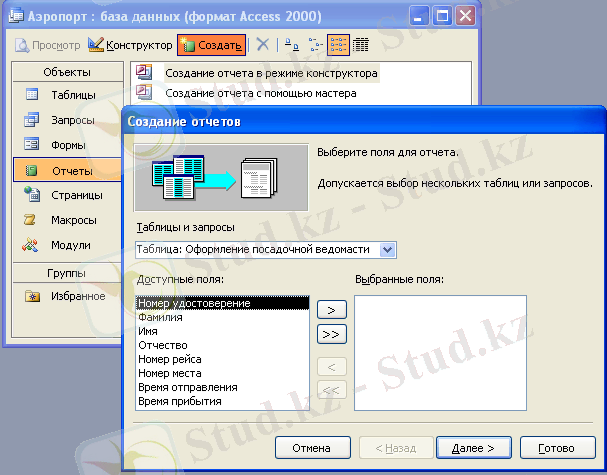
Task: Click the Готово button
Action: [557, 448]
